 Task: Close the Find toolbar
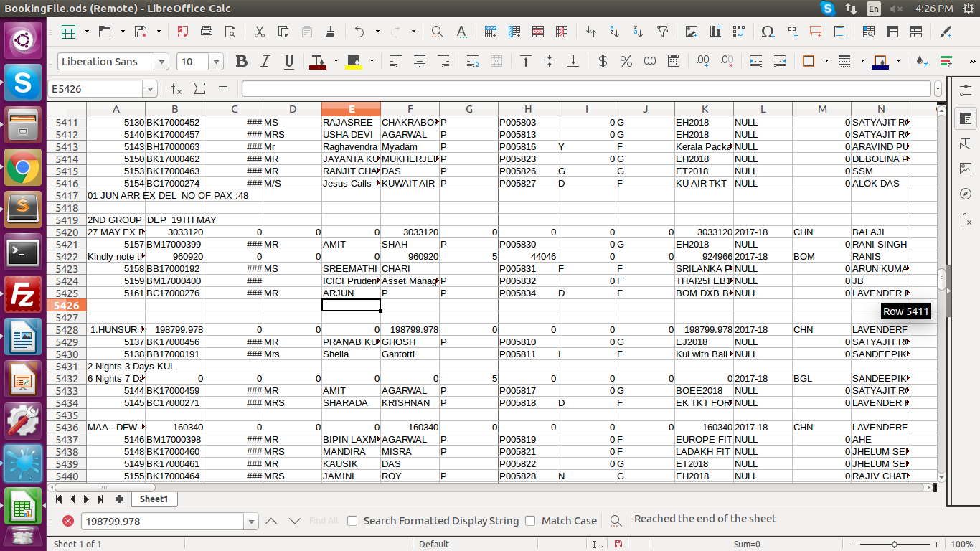pos(67,521)
